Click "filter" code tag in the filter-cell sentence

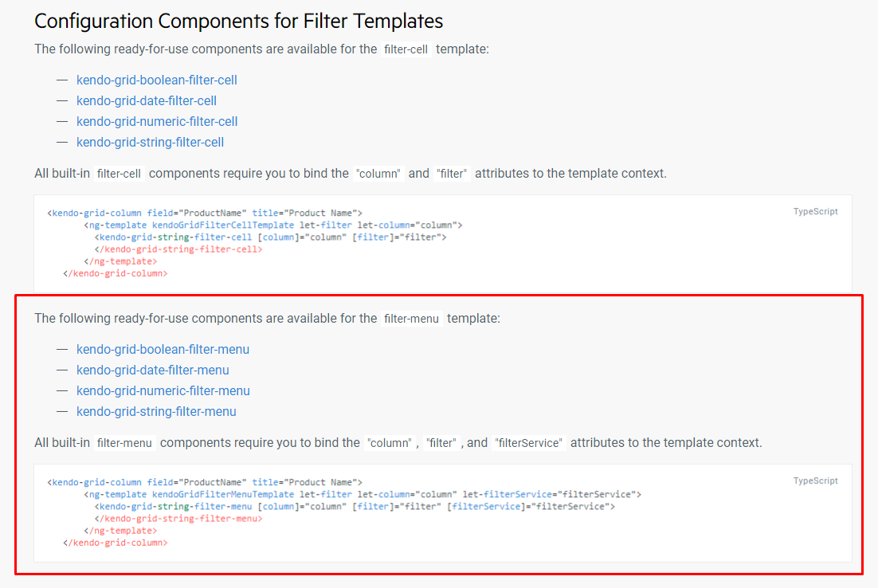click(452, 174)
